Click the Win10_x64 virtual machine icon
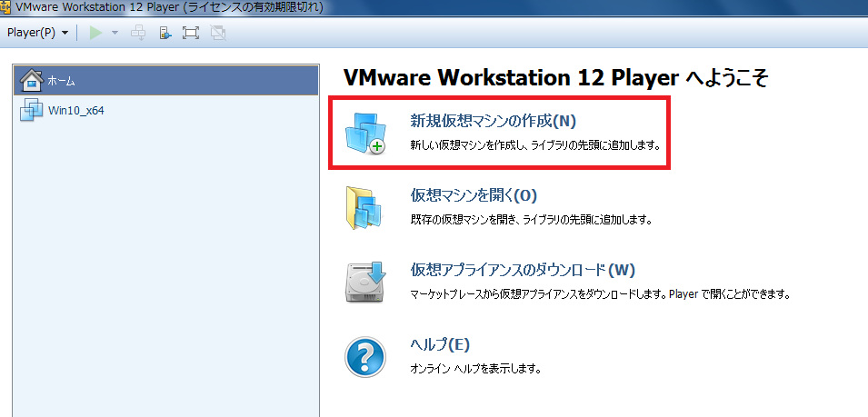 [31, 110]
